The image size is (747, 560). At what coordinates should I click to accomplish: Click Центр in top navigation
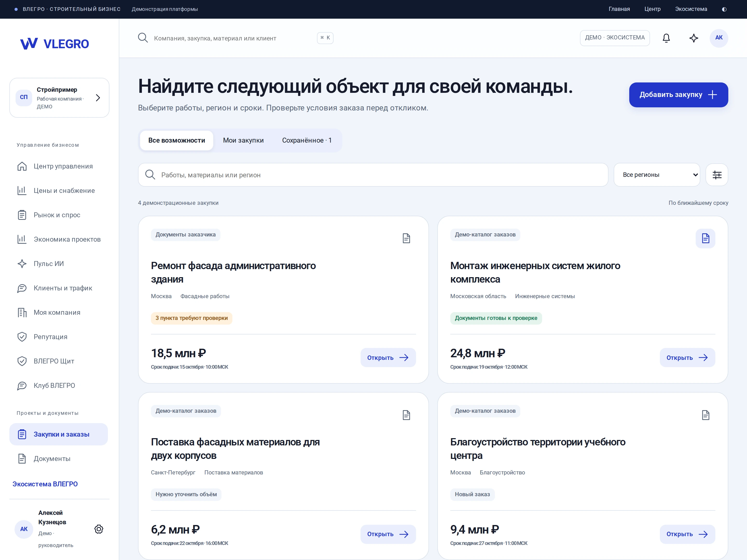point(652,9)
